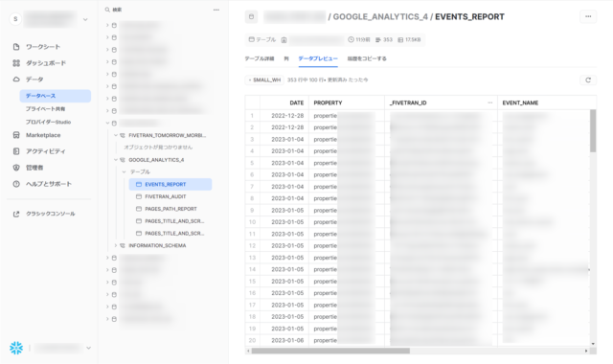613x364 pixels.
Task: Open クラシックコンソール link
Action: tap(51, 214)
